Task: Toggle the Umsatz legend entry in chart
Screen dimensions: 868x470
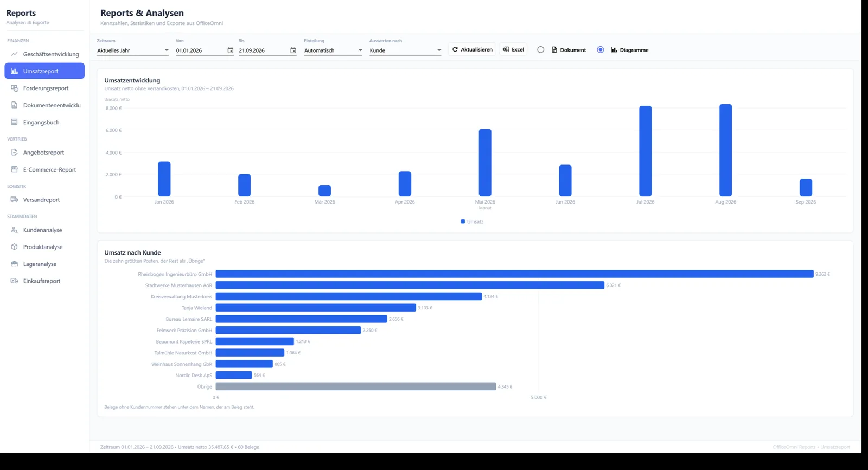Action: pos(471,221)
